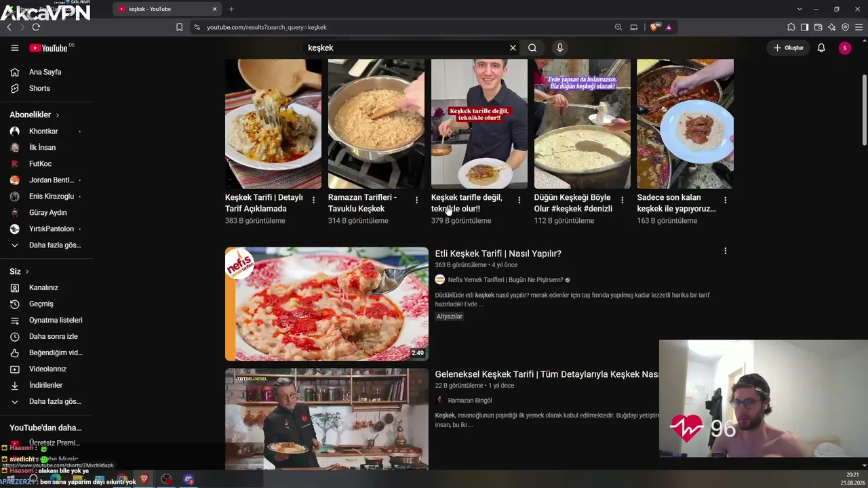Play the Ramazan Tarifleri Tavuklu Keşkek short

point(376,124)
